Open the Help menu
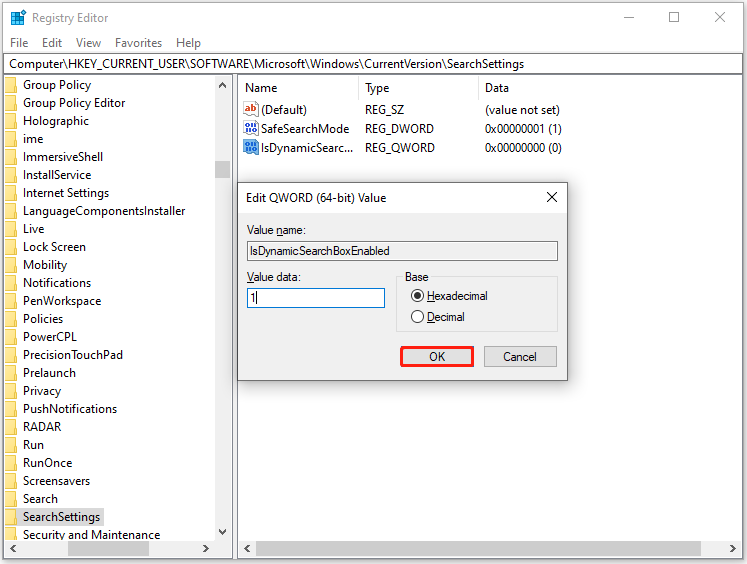Screen dimensions: 747x564 (x=188, y=43)
